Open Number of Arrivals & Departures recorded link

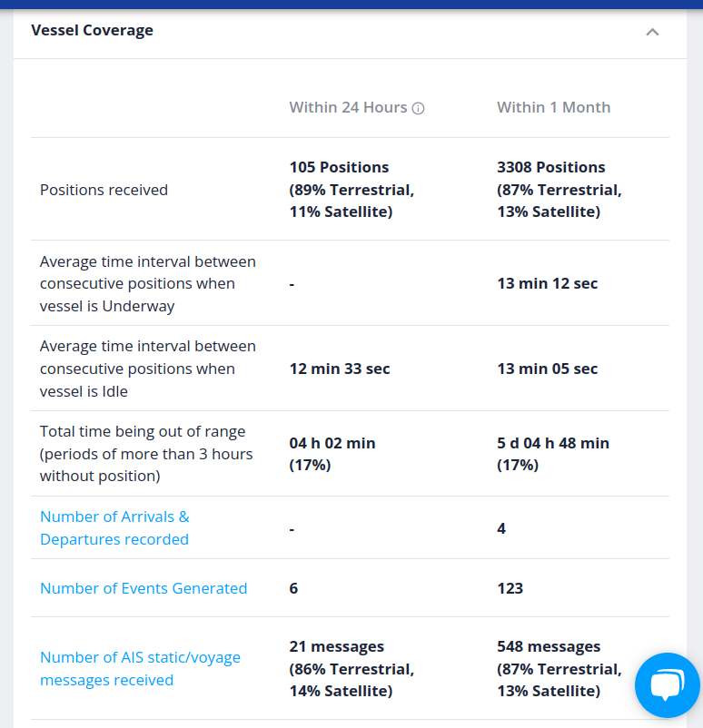point(114,528)
